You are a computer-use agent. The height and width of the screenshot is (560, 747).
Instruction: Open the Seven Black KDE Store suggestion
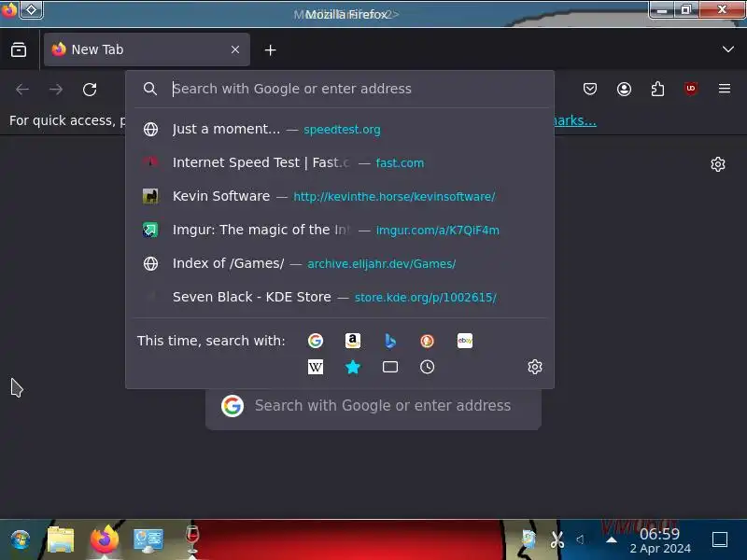(x=340, y=297)
